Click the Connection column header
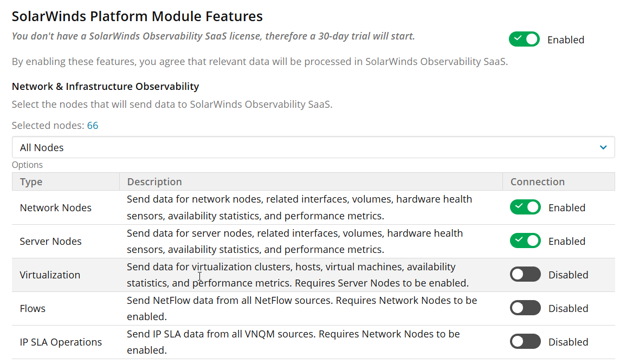620x364 pixels. click(538, 182)
